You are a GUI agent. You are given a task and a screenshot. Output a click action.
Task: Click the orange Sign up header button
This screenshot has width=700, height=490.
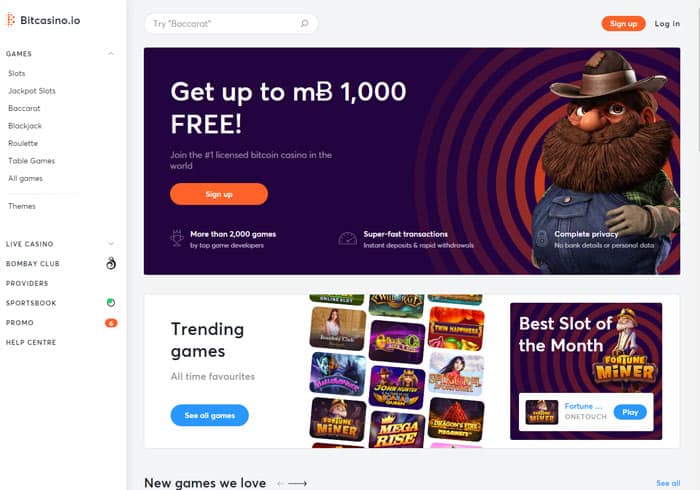623,24
